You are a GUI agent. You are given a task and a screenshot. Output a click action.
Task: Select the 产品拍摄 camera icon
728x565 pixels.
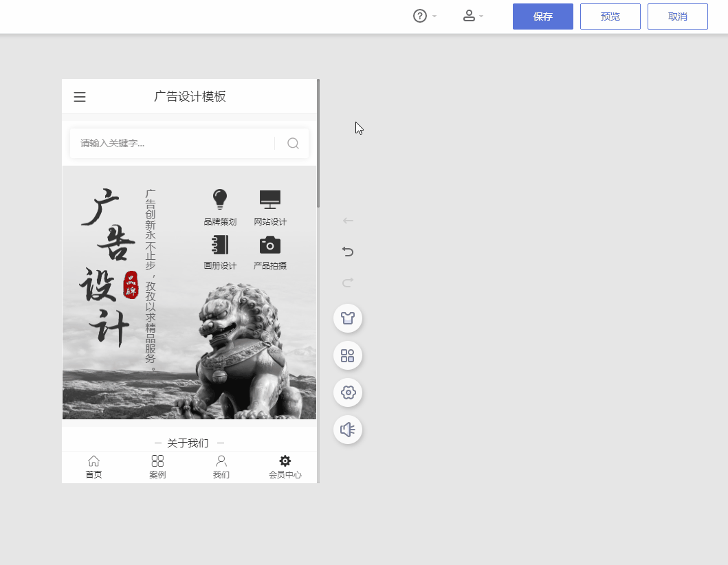(270, 245)
